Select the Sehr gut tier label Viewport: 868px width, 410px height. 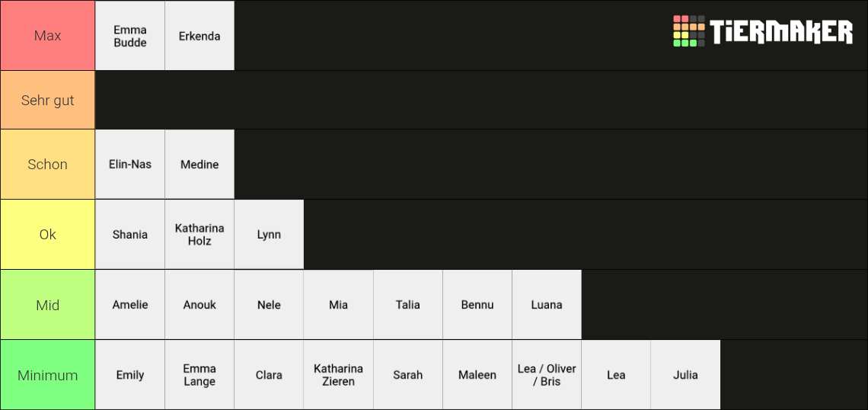coord(48,100)
